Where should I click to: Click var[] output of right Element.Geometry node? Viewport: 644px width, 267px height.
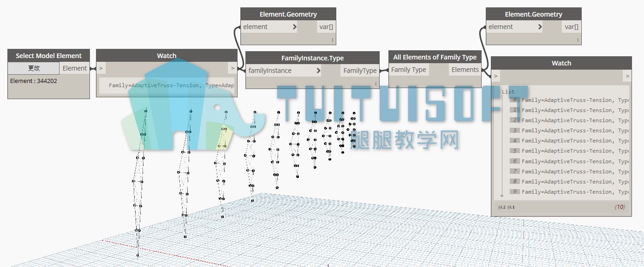(x=572, y=27)
